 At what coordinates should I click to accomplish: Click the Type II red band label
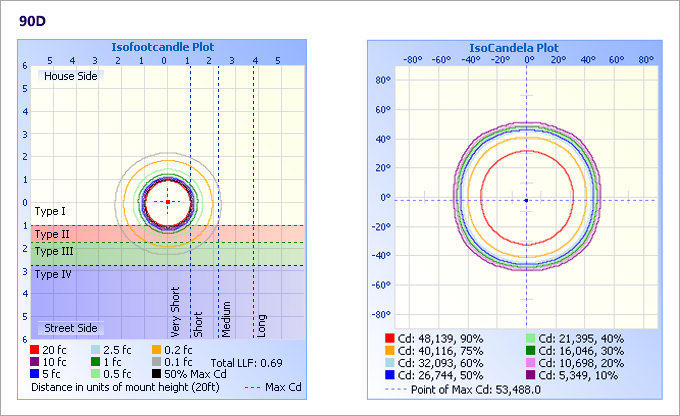pos(51,234)
